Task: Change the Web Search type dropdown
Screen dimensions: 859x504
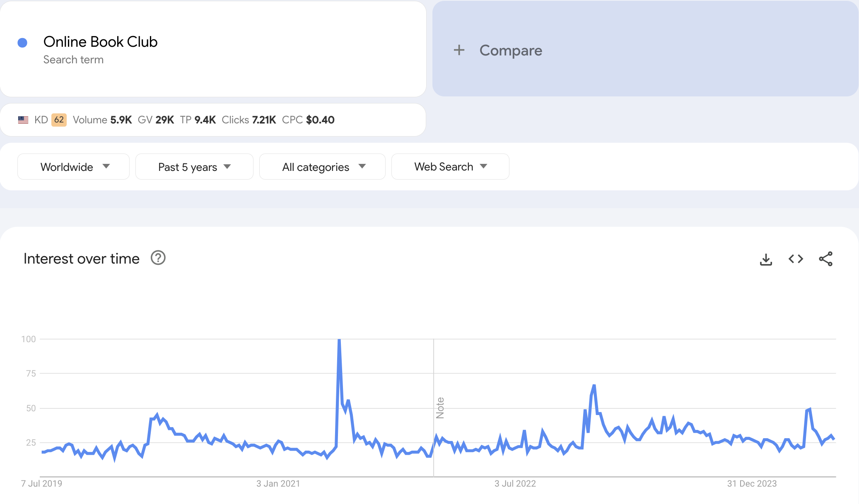Action: coord(450,167)
